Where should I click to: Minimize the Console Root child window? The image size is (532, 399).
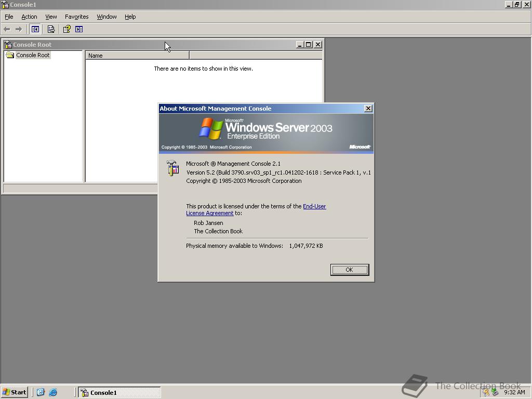tap(300, 45)
